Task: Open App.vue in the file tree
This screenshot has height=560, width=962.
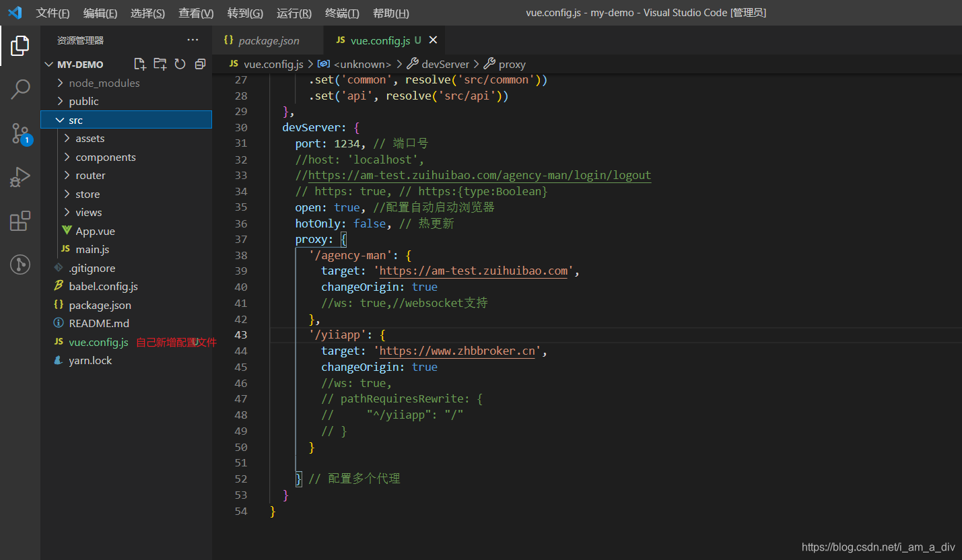Action: (x=96, y=231)
